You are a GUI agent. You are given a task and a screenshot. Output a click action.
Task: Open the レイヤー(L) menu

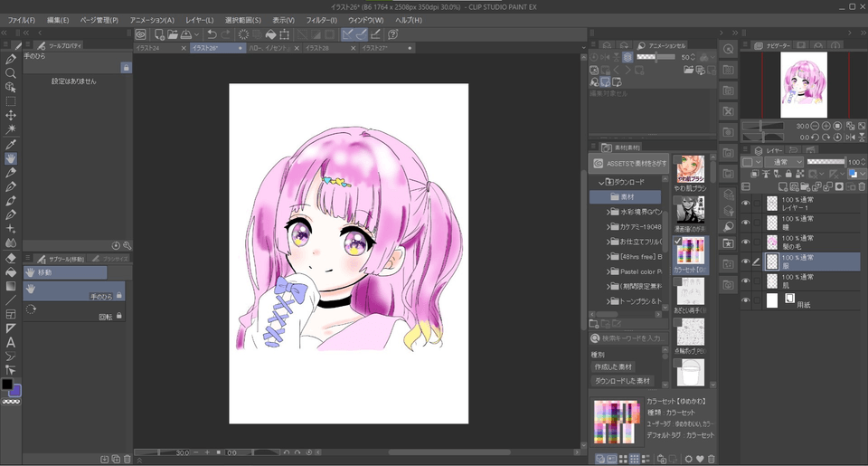click(199, 20)
